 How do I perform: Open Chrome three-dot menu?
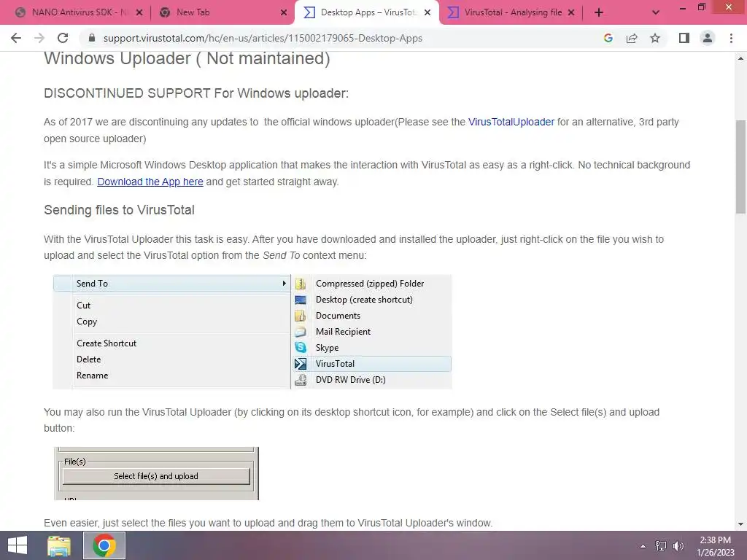731,38
